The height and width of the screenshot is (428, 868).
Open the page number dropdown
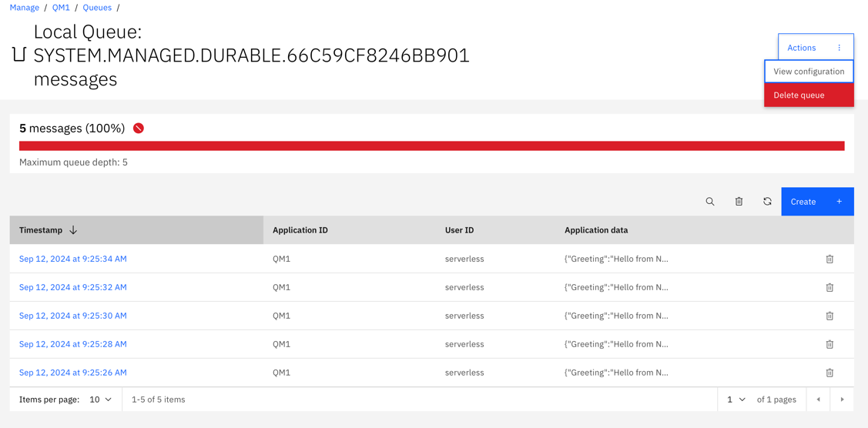coord(736,400)
